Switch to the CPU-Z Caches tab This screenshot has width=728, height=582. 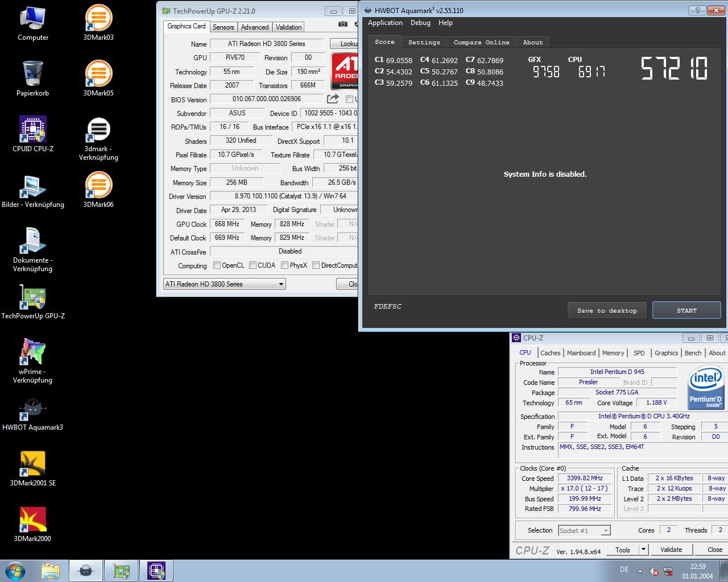[x=550, y=353]
